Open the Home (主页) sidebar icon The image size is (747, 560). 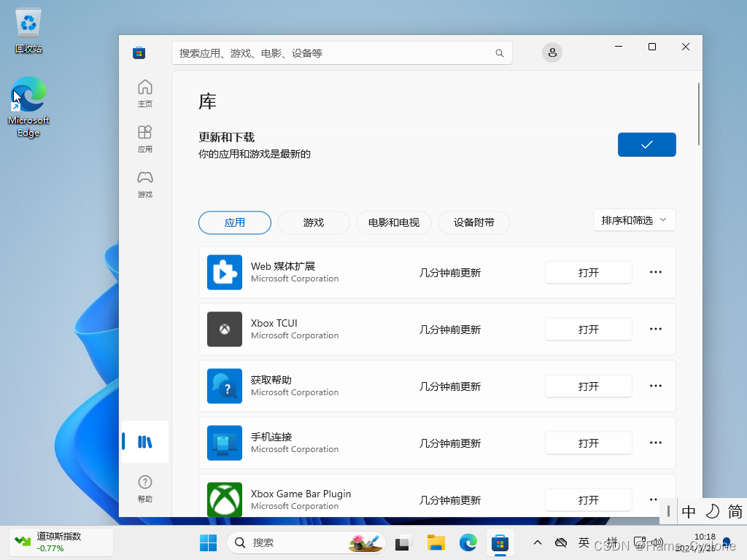(145, 93)
